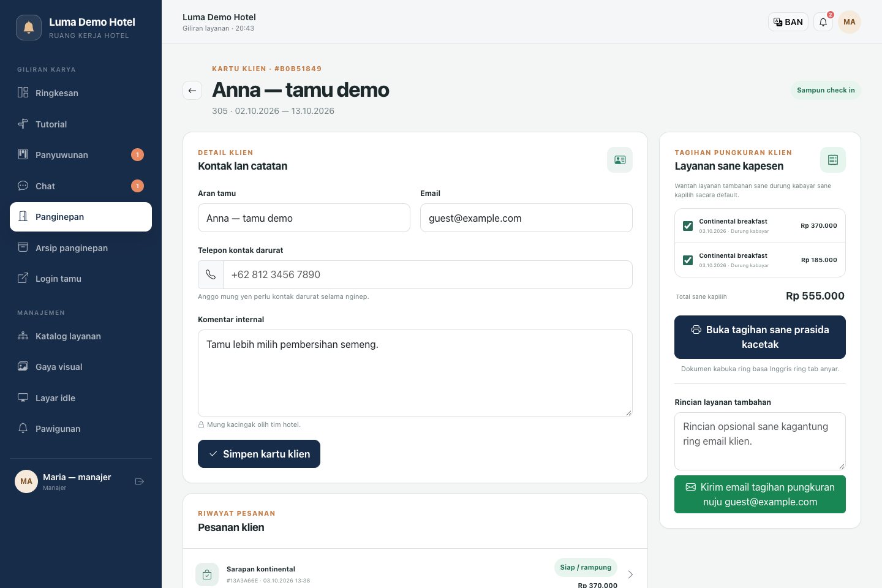Click the Komentar internal text area

(415, 373)
